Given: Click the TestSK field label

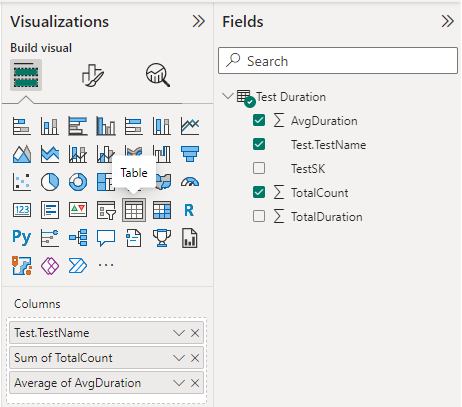Looking at the screenshot, I should point(308,169).
